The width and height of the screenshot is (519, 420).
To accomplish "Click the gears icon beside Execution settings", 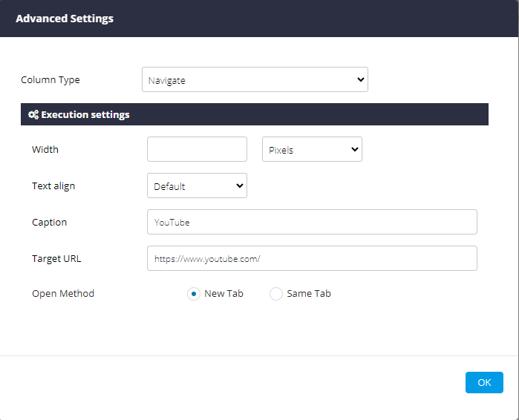I will pos(33,115).
